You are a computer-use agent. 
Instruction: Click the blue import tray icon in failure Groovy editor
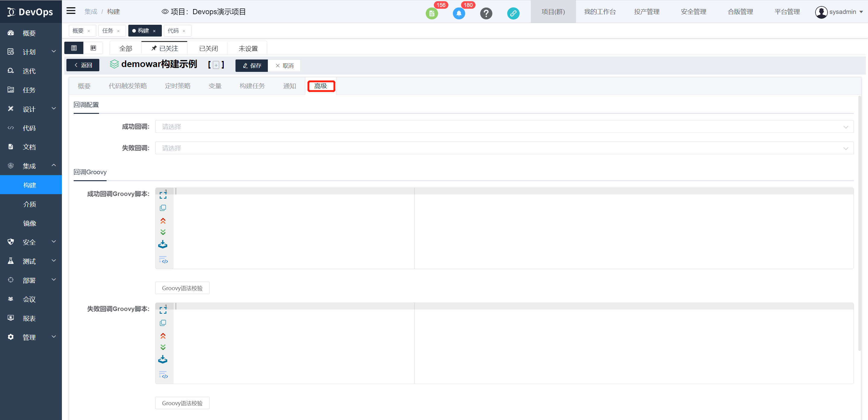tap(163, 359)
